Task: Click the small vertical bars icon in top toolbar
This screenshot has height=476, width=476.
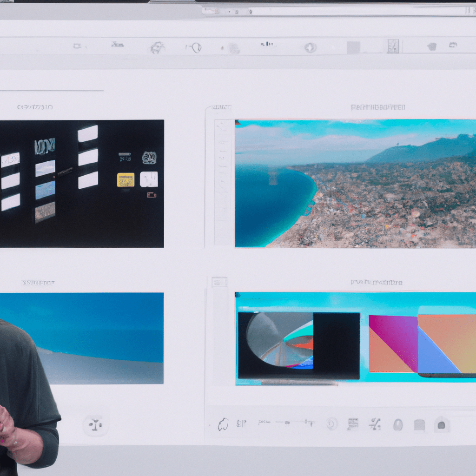Action: click(267, 44)
